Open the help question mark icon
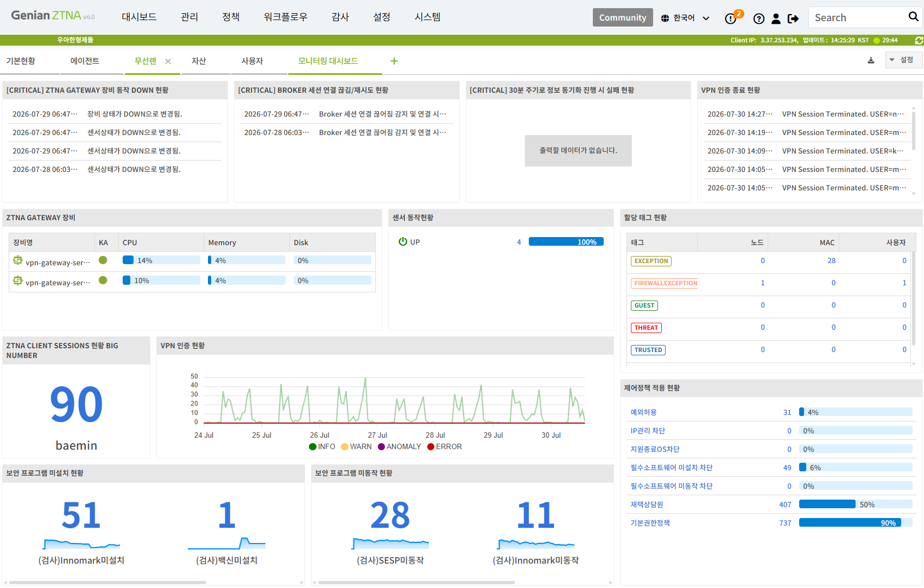The width and height of the screenshot is (924, 588). click(759, 18)
